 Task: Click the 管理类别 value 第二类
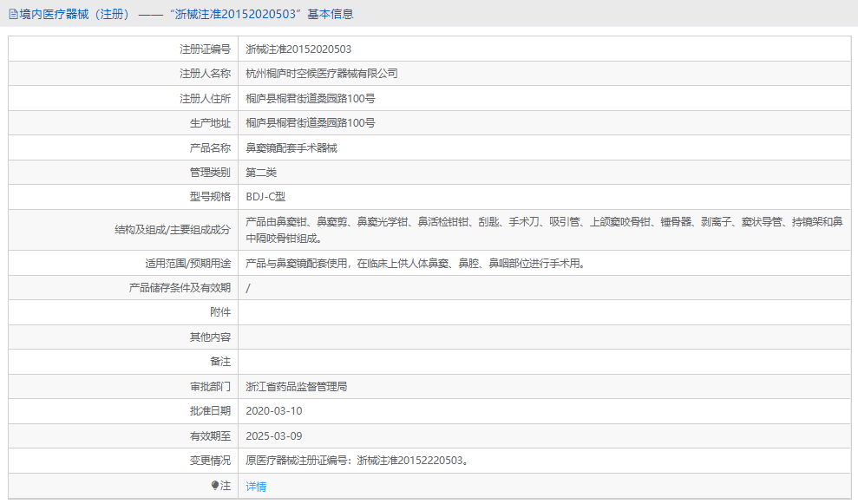(x=262, y=172)
